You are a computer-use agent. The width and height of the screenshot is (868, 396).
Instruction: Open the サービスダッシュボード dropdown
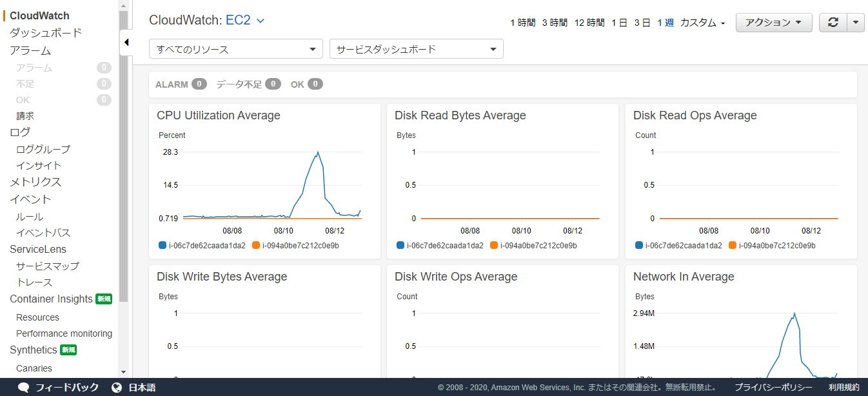[x=417, y=49]
